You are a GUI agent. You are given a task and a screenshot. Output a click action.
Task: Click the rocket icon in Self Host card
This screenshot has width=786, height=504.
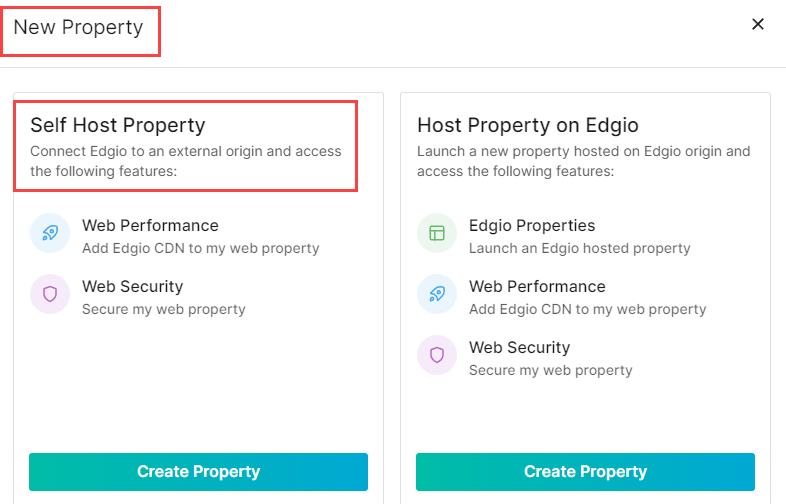(50, 233)
